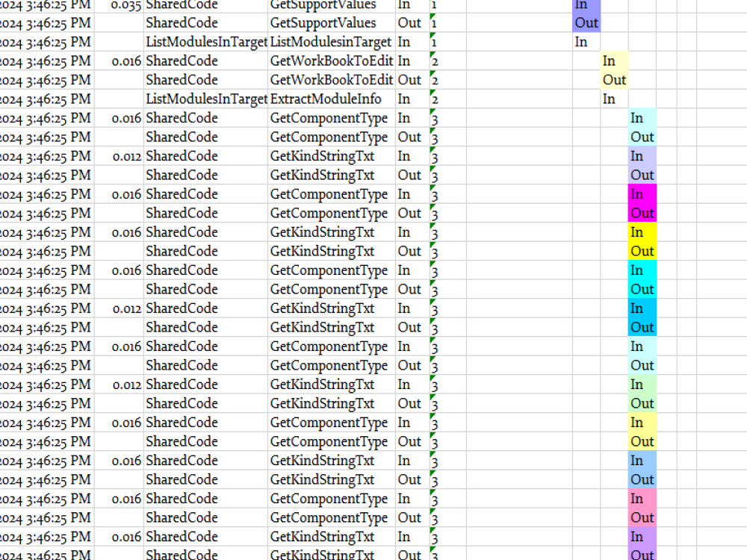
Task: Click 0.016 duration in magenta In row
Action: point(119,194)
